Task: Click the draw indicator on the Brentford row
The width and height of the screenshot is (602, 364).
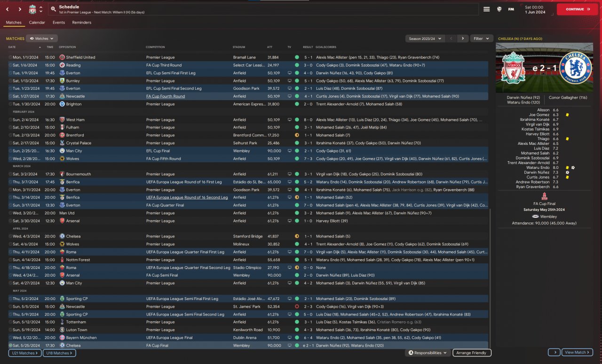Action: pos(297,135)
